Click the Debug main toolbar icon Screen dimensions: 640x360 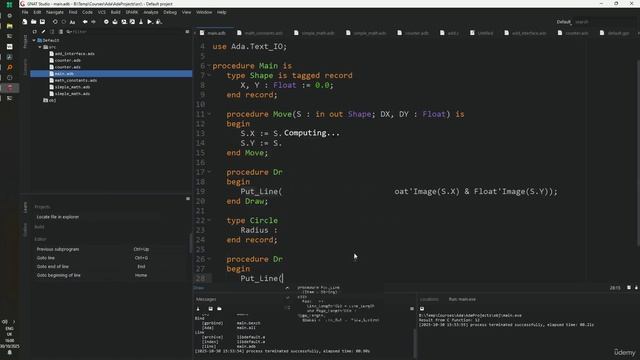[159, 22]
